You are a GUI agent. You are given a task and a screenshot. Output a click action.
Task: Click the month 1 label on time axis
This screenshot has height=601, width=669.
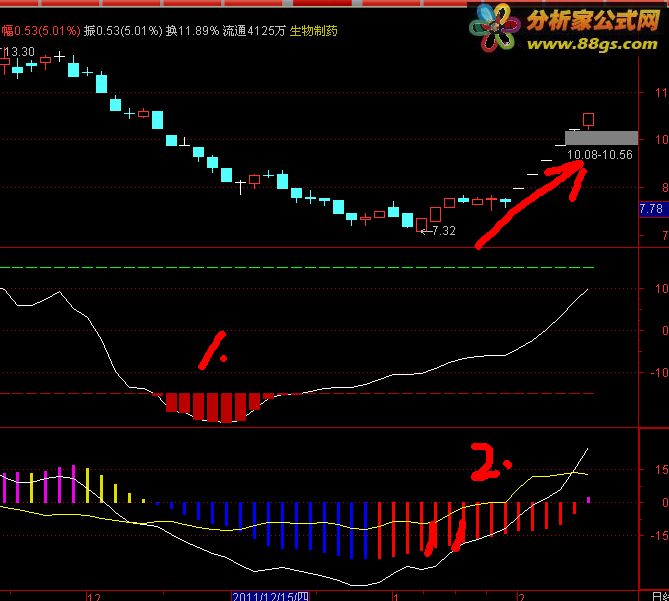click(x=396, y=596)
